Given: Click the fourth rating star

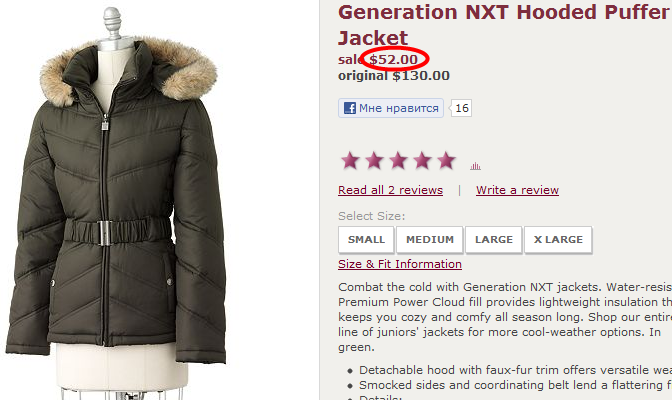Looking at the screenshot, I should point(422,161).
